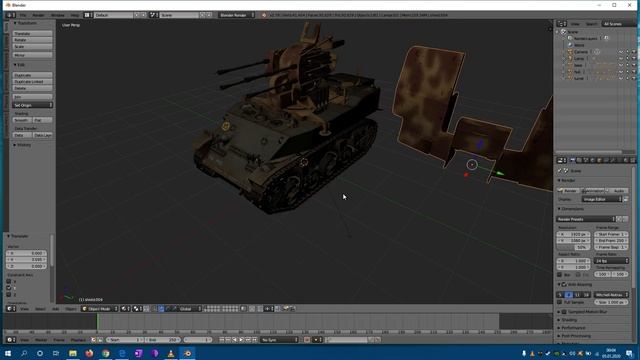Hide the Lamp object using its eye icon
Viewport: 640px width, 360px height.
coord(620,58)
